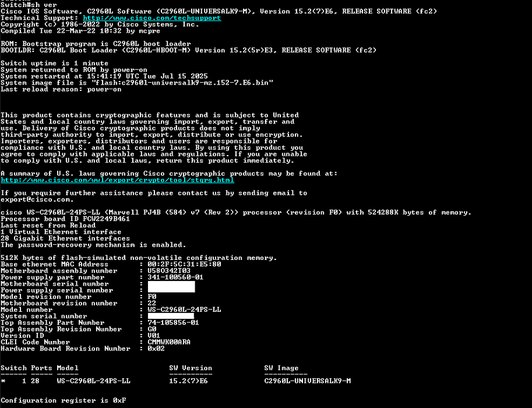Click 'The password-recovery mechanism is enabled' line
This screenshot has width=532, height=408.
click(93, 245)
